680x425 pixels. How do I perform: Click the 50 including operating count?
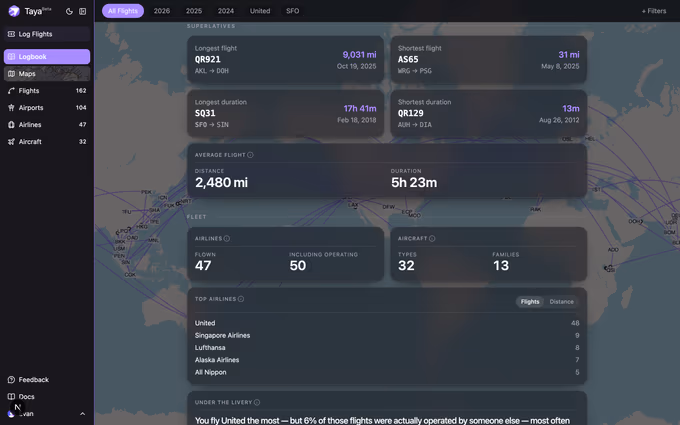coord(298,265)
